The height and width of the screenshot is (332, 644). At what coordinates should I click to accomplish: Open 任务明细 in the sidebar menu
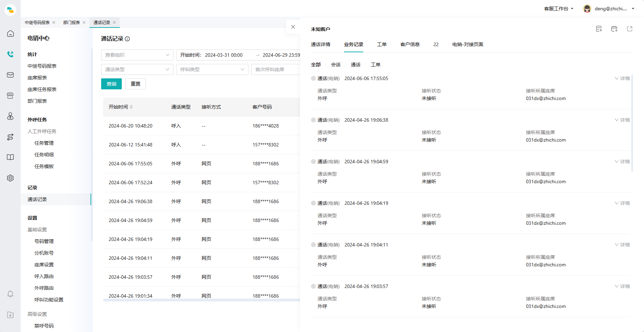(x=44, y=155)
